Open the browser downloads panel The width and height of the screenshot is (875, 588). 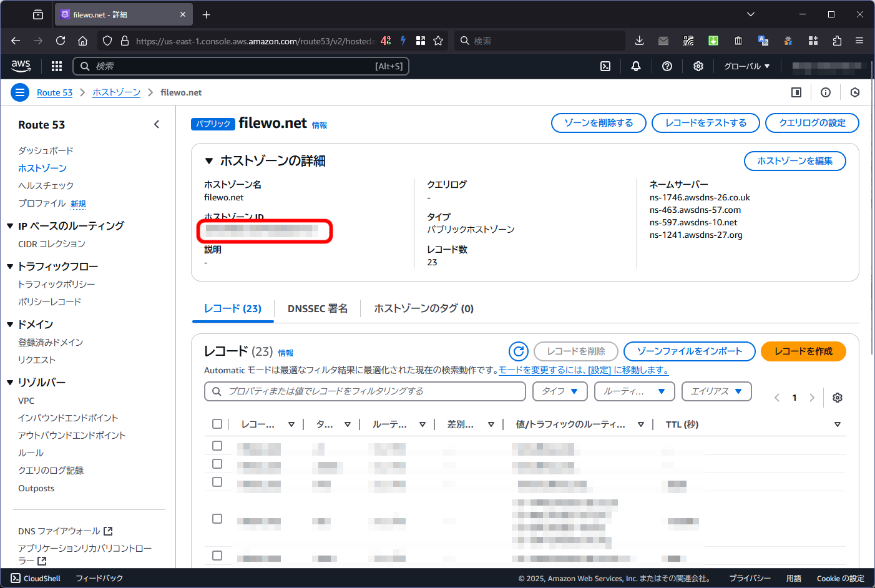coord(639,41)
